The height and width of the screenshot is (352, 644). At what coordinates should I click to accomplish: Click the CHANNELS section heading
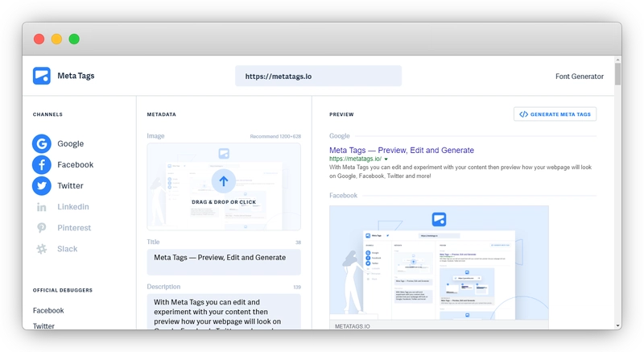pos(47,114)
